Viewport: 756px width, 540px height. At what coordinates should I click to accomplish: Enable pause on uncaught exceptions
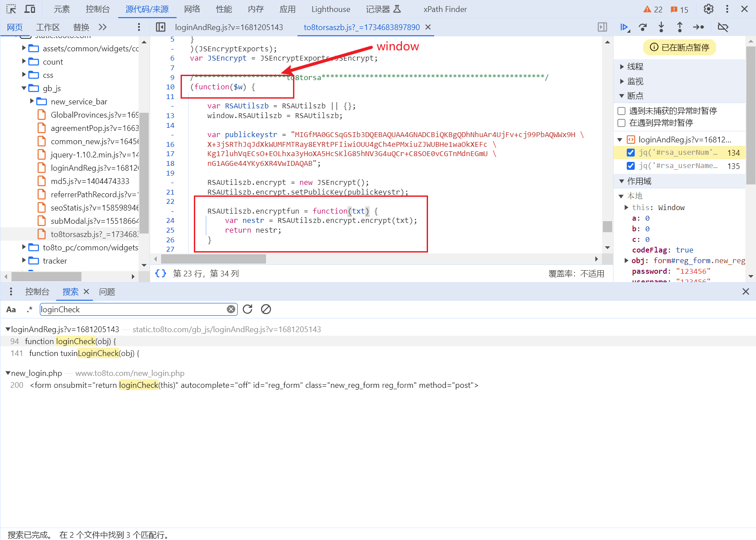pyautogui.click(x=621, y=111)
